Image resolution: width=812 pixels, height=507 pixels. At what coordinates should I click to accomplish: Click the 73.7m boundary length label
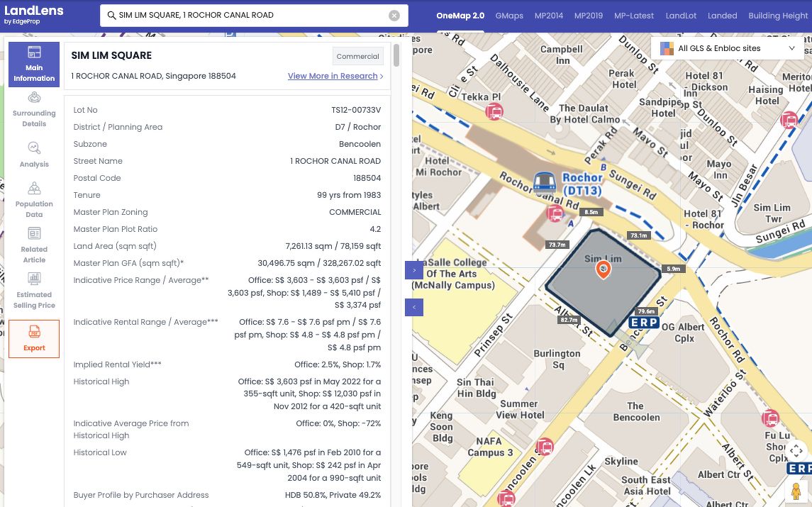coord(557,245)
